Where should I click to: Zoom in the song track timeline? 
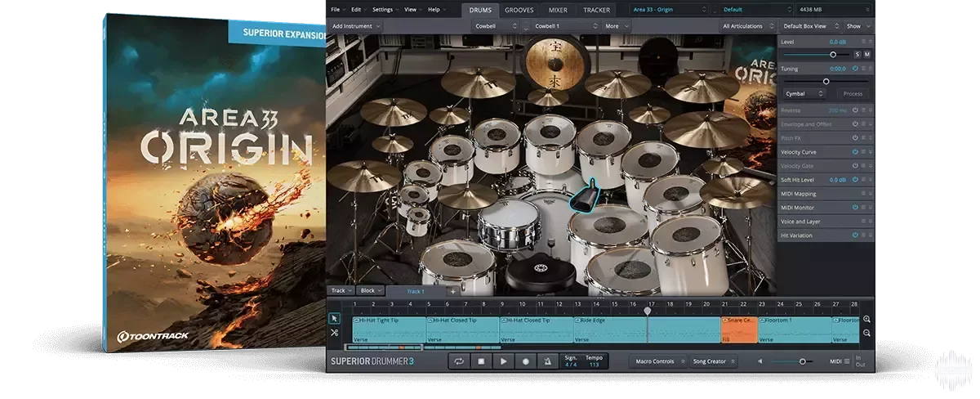[x=866, y=320]
